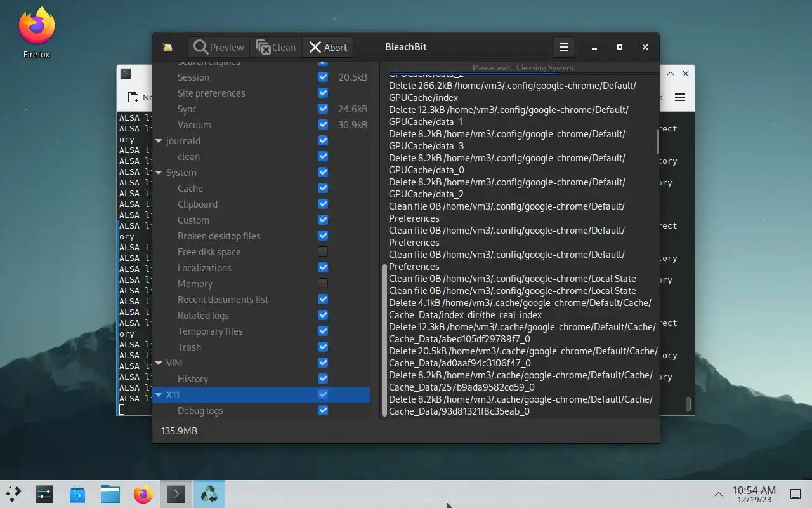Select Broken desktop files item
Viewport: 812px width, 508px height.
(x=219, y=236)
